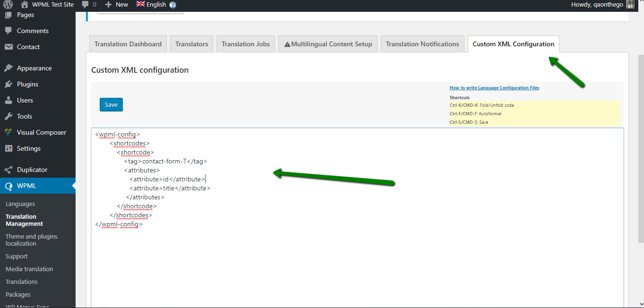
Task: Click the user avatar thumbnail
Action: pos(630,4)
